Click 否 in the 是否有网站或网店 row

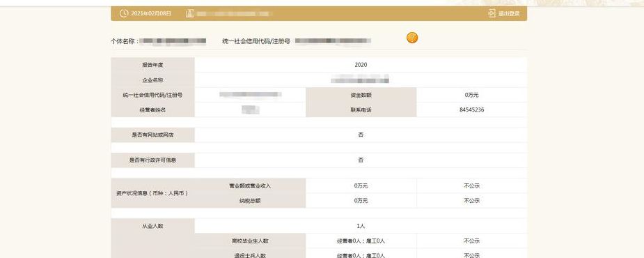click(x=361, y=135)
